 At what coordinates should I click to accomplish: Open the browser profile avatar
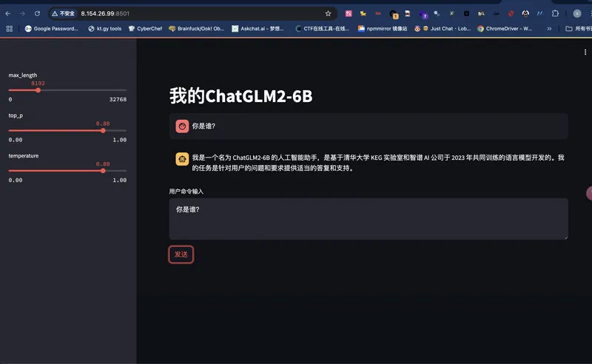(577, 13)
